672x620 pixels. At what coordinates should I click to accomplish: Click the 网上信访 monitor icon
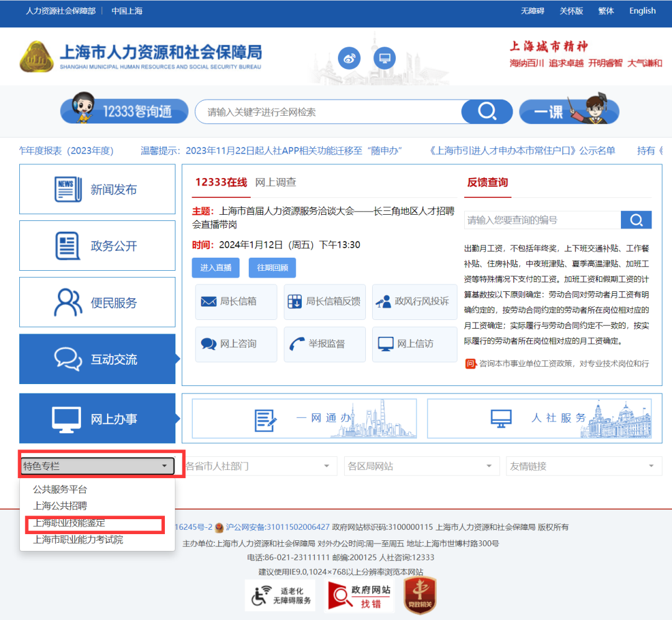pyautogui.click(x=385, y=344)
